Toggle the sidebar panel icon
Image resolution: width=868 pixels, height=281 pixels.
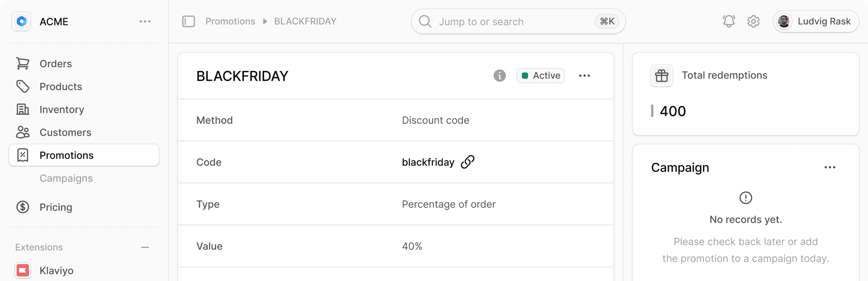tap(188, 21)
